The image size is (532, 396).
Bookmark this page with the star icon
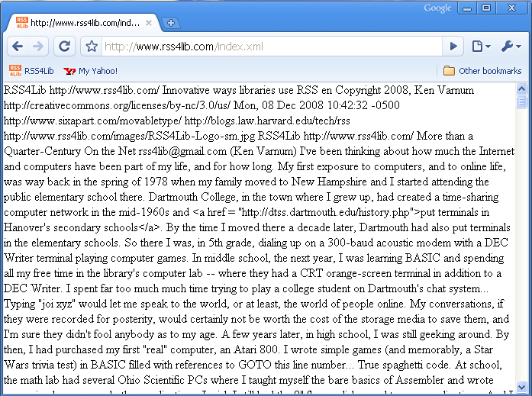[x=92, y=46]
